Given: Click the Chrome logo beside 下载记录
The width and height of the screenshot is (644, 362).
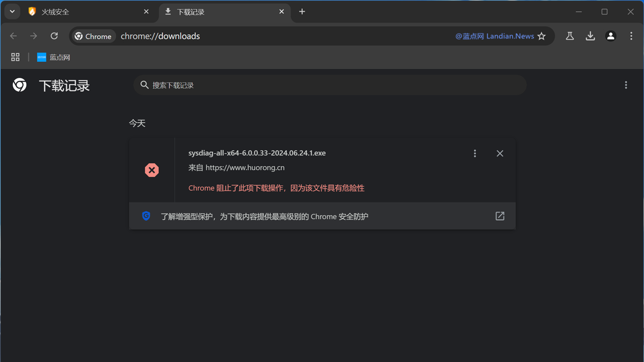Looking at the screenshot, I should point(20,85).
